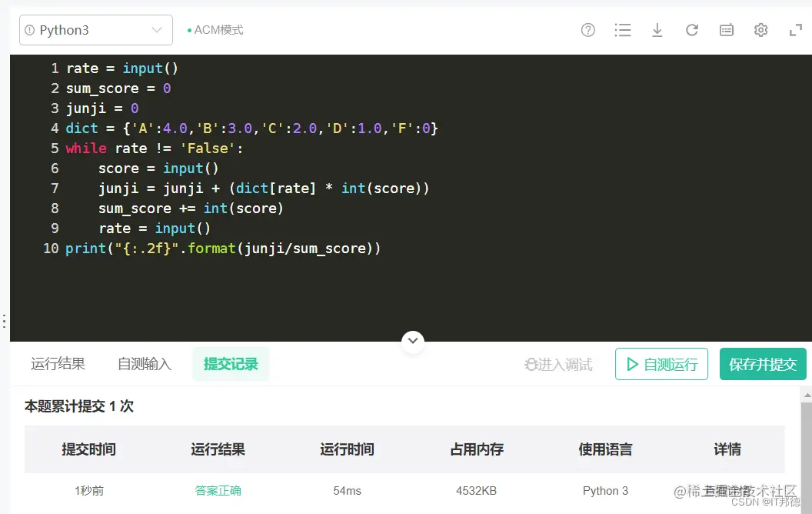The height and width of the screenshot is (514, 812).
Task: Open the Python3 language dropdown
Action: point(96,30)
